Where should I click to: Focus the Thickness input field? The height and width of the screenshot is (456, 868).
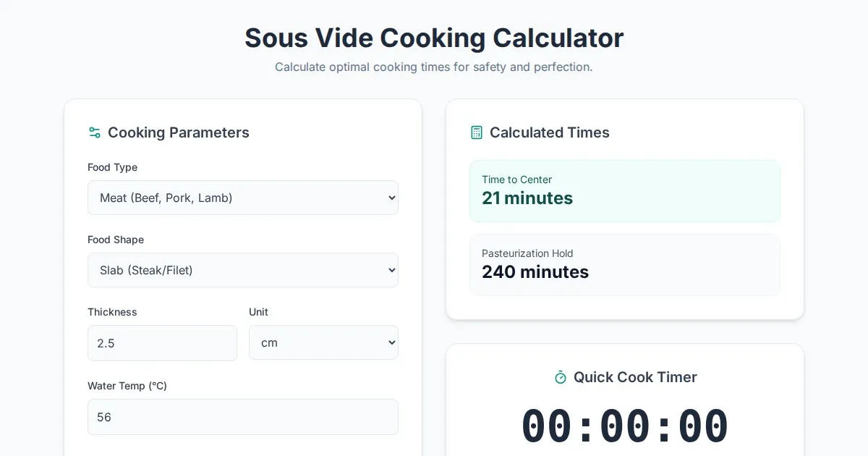162,343
